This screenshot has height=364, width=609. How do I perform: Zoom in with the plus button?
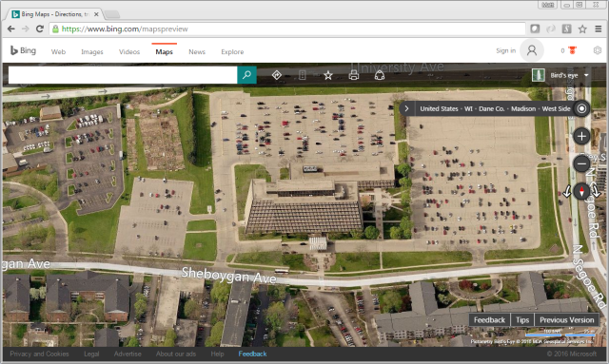581,136
